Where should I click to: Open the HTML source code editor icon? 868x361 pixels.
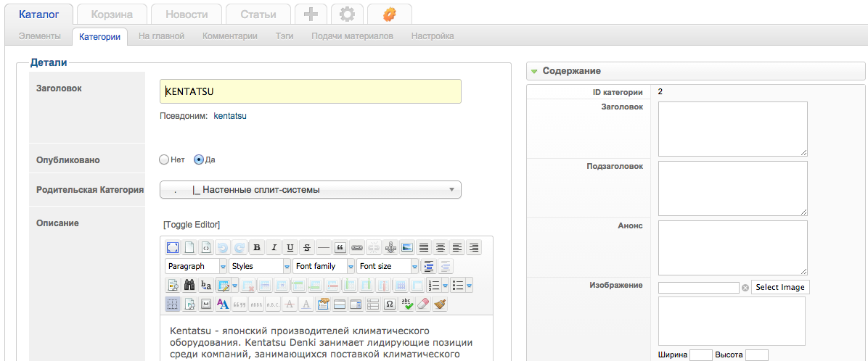coord(206,247)
